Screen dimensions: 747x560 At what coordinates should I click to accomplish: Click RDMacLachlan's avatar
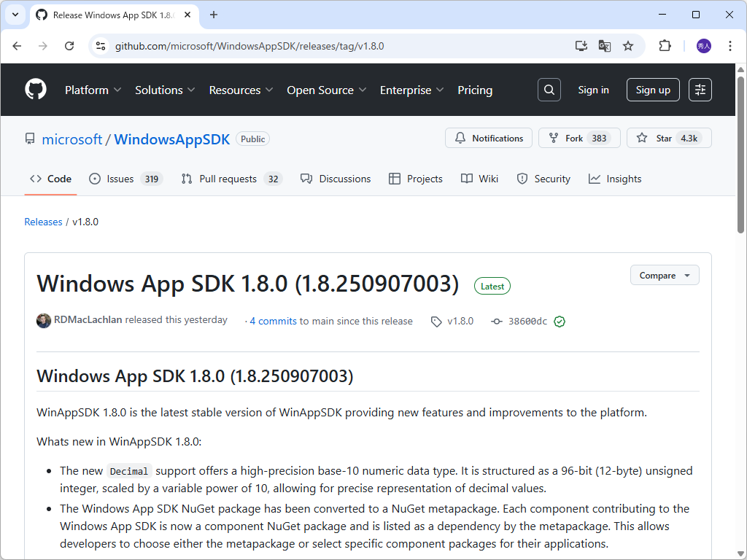[x=43, y=320]
